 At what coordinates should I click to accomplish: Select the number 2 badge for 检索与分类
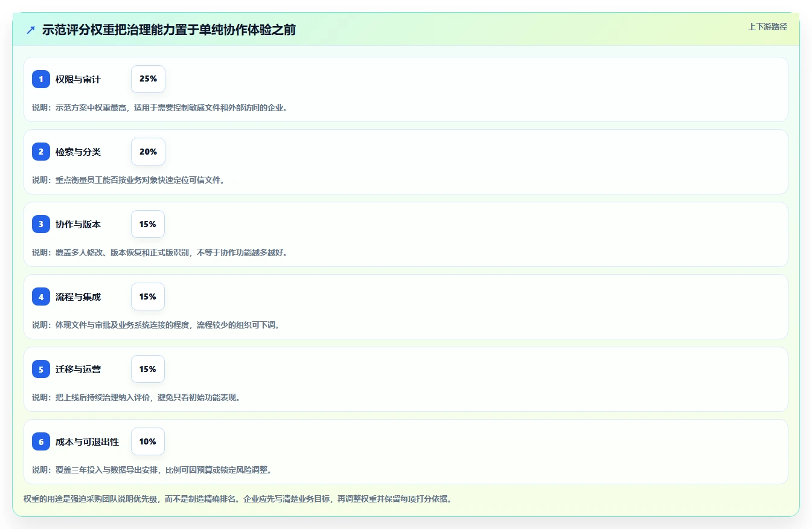(41, 152)
